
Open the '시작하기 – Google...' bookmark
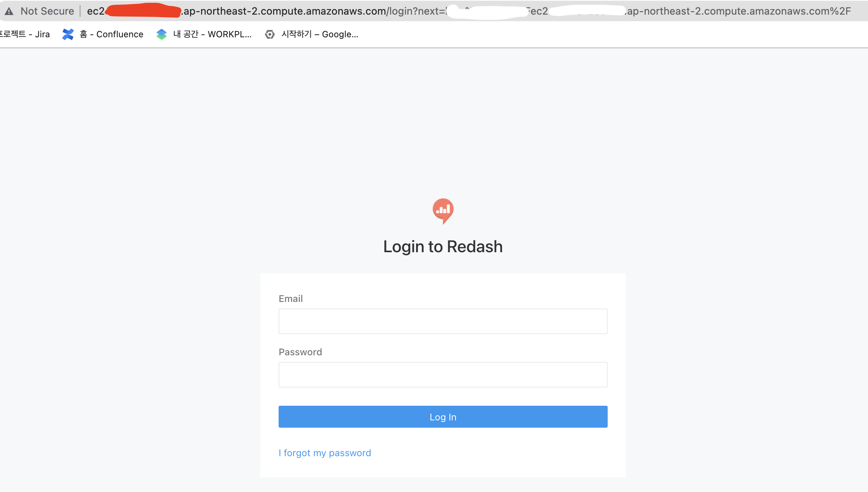(320, 34)
